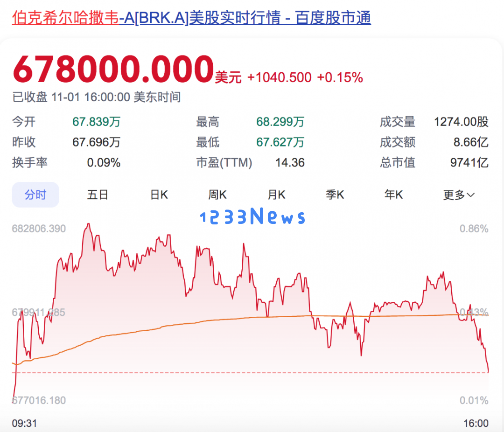The height and width of the screenshot is (432, 504).
Task: Click the 成交量 label
Action: click(x=398, y=122)
